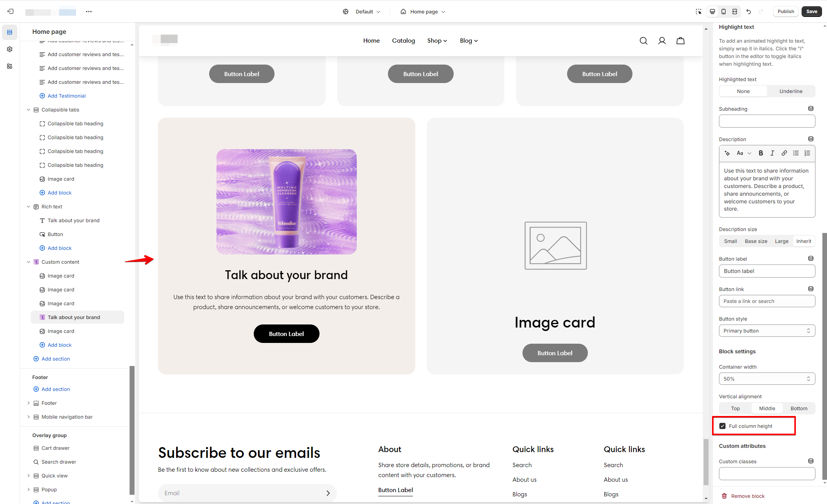
Task: Switch to mobile preview icon
Action: (x=724, y=12)
